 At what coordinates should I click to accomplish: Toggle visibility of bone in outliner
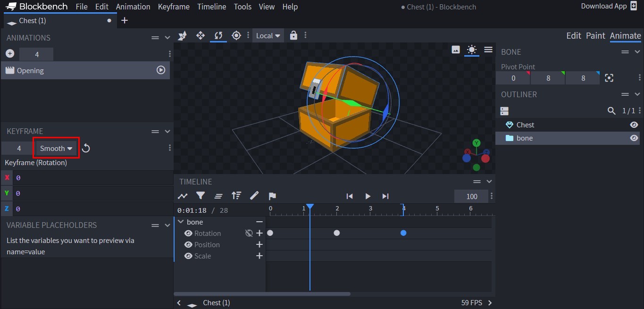click(x=634, y=138)
